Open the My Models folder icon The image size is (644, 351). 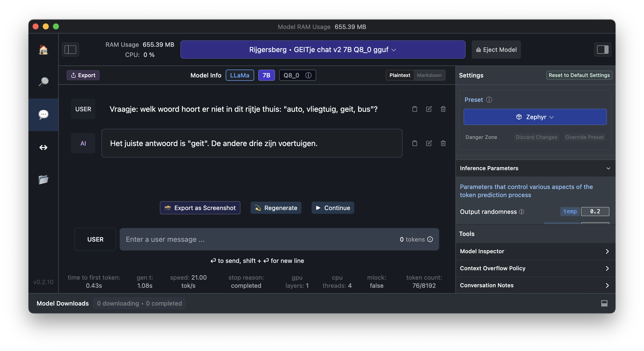[43, 180]
